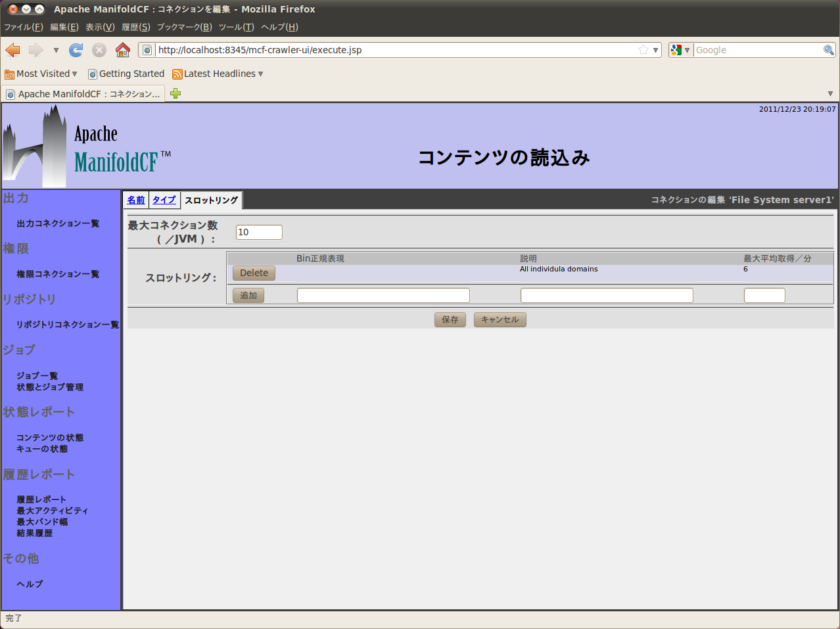Click the 保存 button
The height and width of the screenshot is (629, 840).
tap(450, 319)
